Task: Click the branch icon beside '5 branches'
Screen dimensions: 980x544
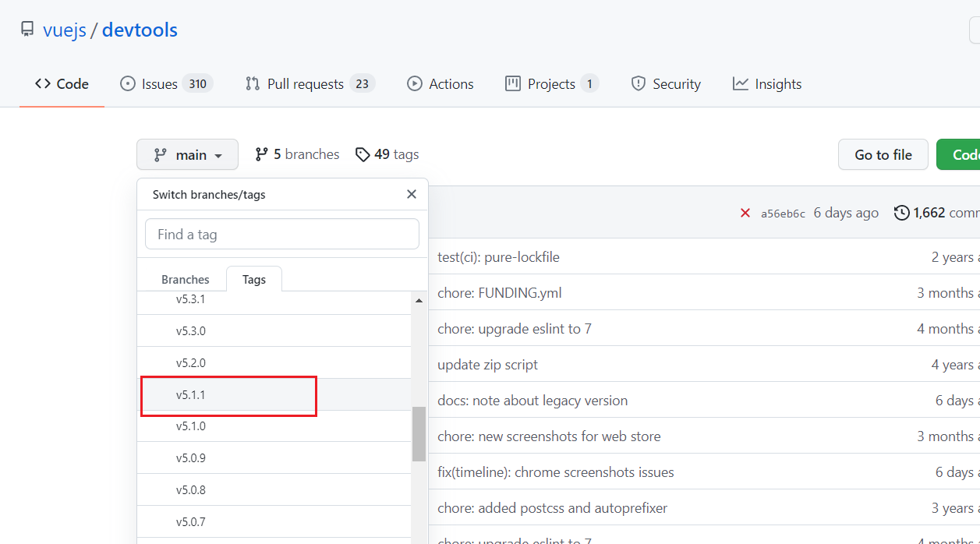Action: point(262,154)
